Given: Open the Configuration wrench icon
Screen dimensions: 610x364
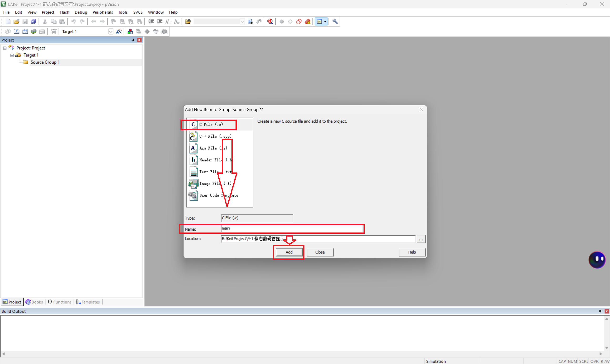Looking at the screenshot, I should click(335, 22).
